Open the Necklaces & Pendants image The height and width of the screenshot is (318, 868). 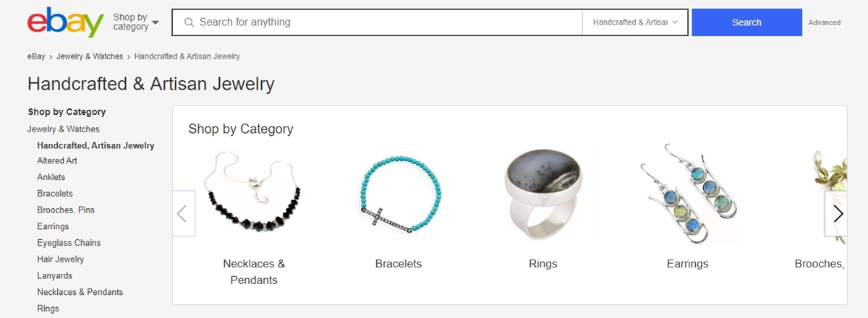click(254, 195)
